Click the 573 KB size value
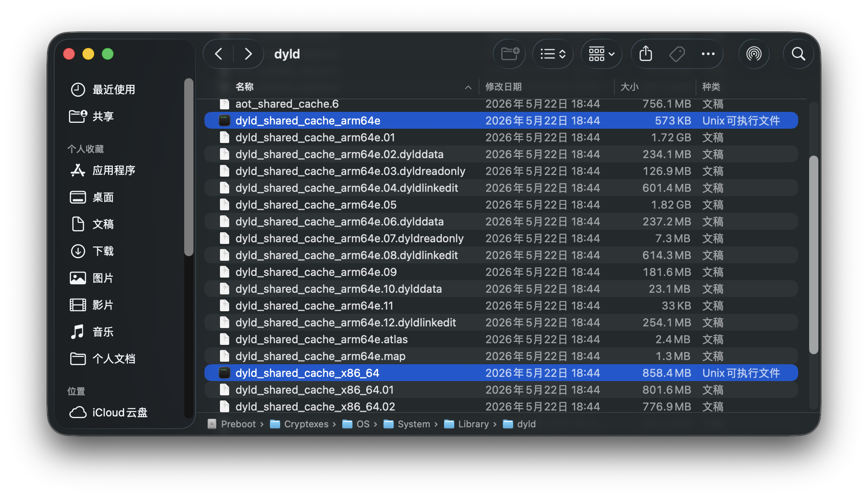The image size is (868, 498). 673,121
